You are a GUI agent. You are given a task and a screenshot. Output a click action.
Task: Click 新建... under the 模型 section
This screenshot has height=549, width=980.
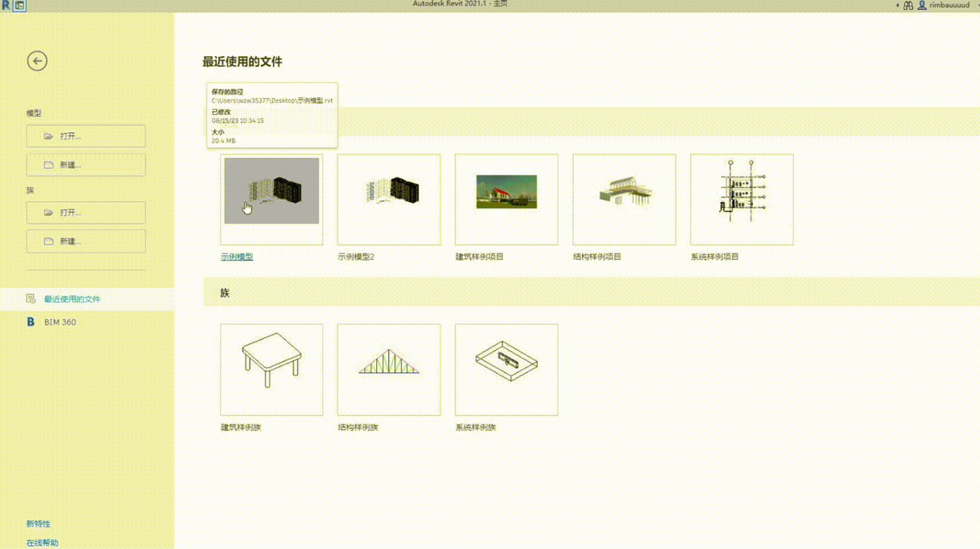coord(86,165)
